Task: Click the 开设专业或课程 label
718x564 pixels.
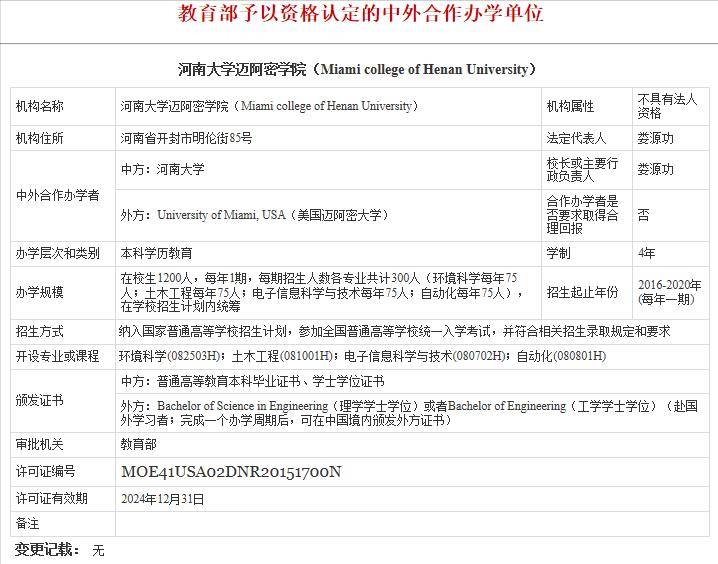Action: (x=58, y=356)
